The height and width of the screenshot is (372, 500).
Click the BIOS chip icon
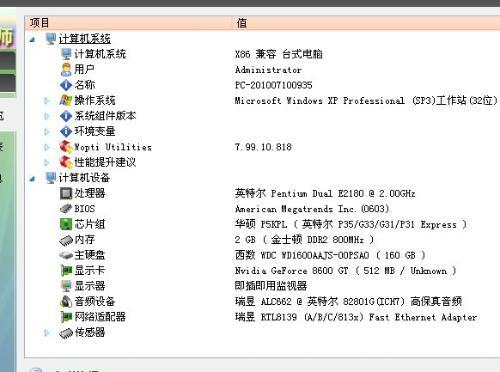click(66, 209)
